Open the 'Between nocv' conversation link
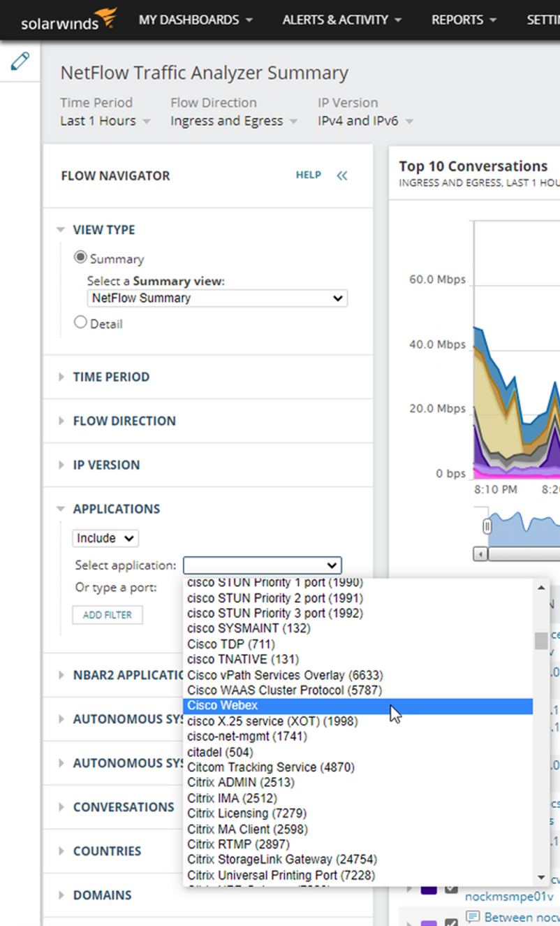 (x=522, y=916)
